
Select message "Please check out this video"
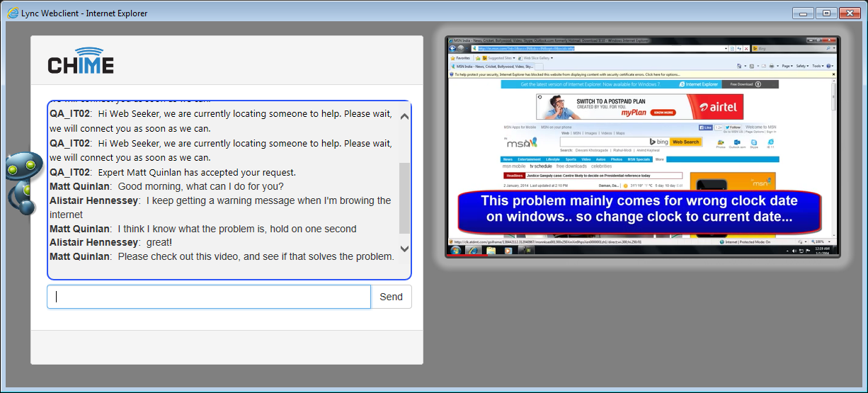point(256,256)
